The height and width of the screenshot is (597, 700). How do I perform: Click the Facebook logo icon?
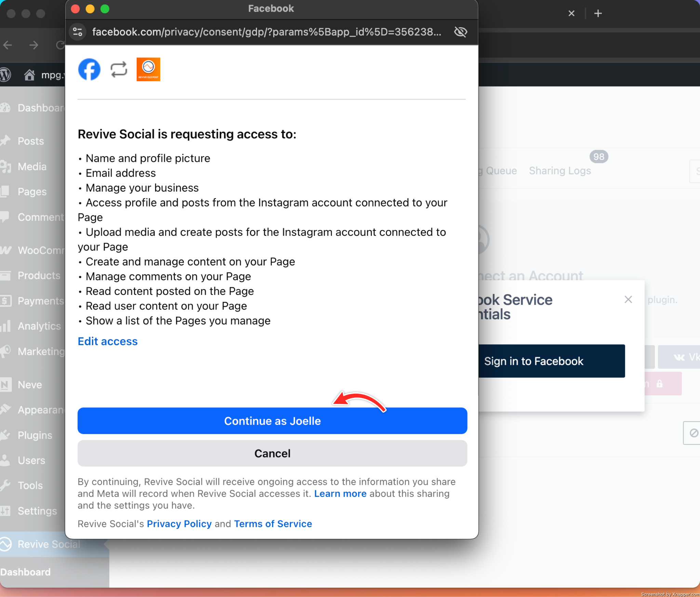89,69
